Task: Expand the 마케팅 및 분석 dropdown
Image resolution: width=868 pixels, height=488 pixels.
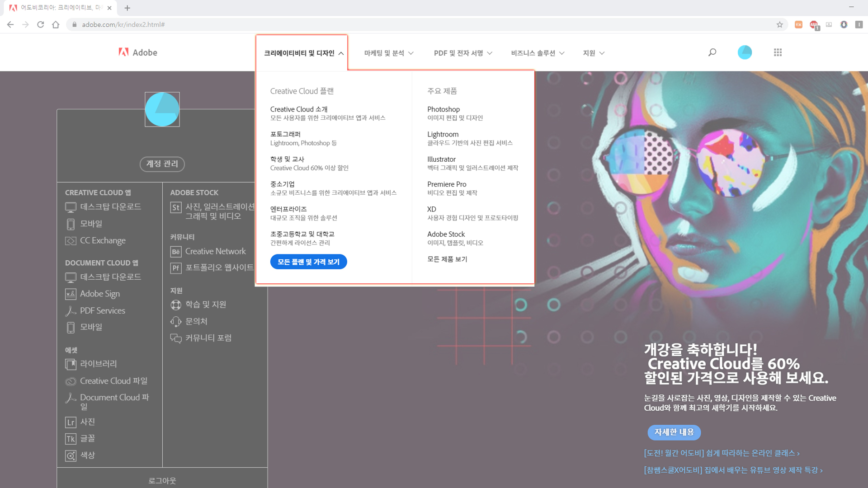Action: pyautogui.click(x=388, y=53)
